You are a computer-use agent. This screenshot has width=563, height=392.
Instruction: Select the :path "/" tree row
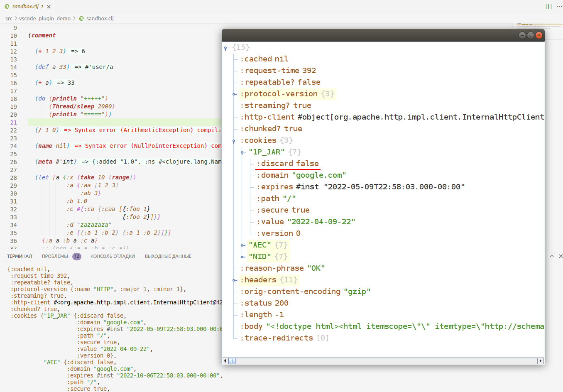(276, 198)
